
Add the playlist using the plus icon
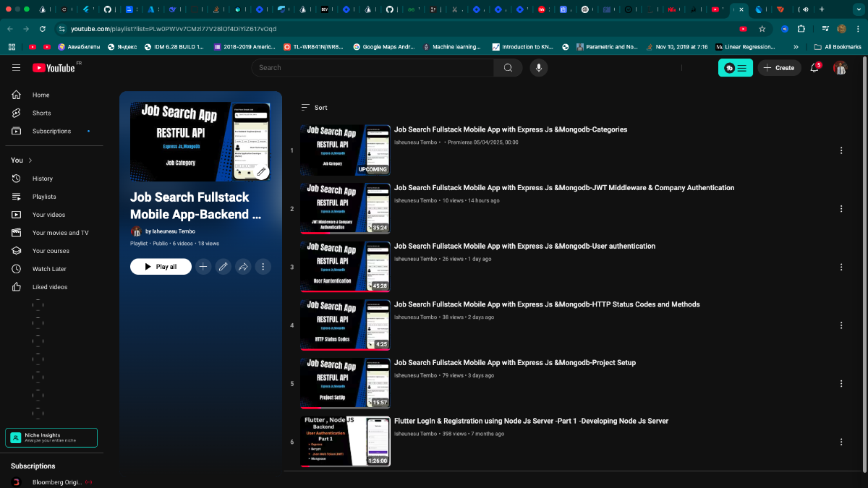point(203,267)
